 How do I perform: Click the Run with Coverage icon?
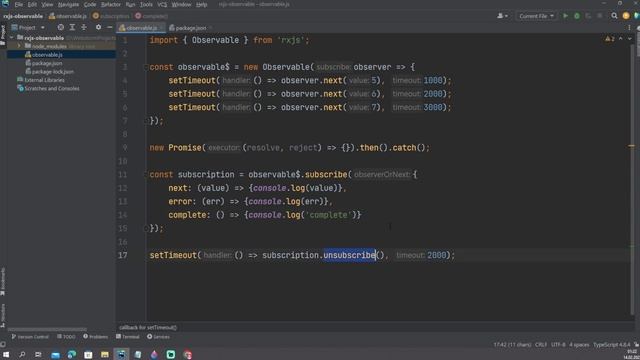pos(588,16)
